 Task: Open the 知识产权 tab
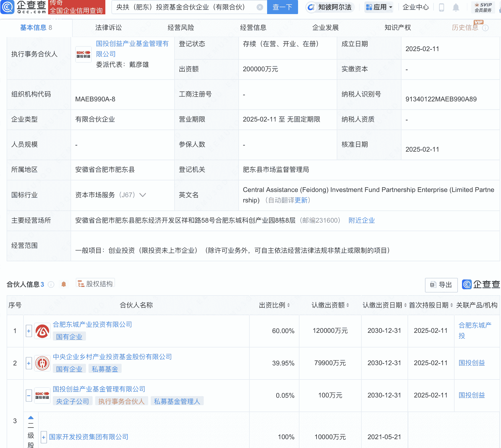coord(397,28)
